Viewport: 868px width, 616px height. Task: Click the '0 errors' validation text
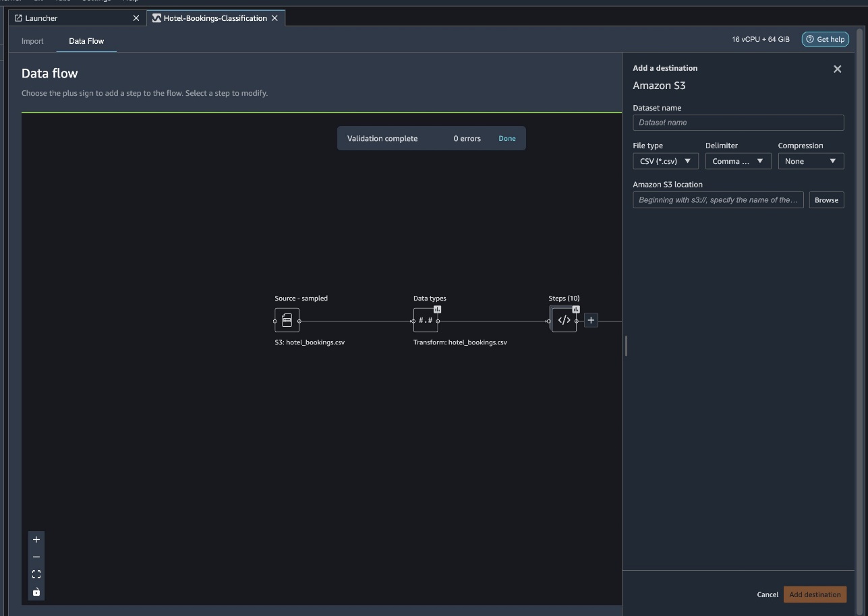coord(467,138)
